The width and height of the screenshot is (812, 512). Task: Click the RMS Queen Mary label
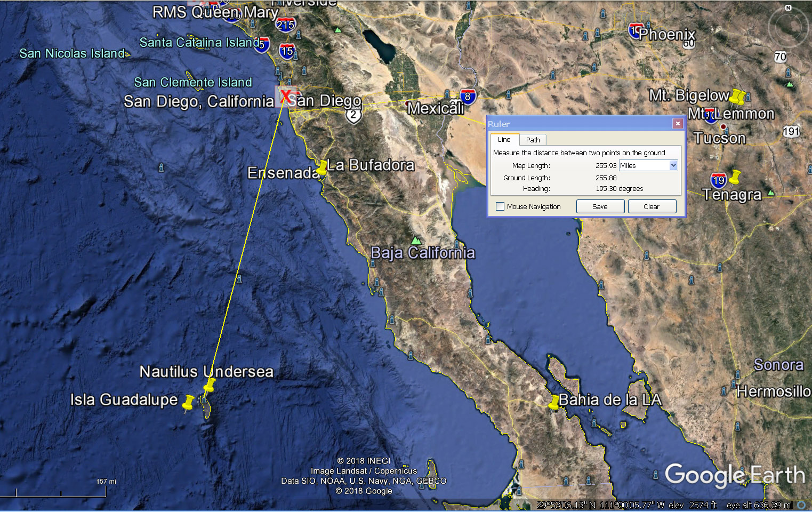click(215, 12)
